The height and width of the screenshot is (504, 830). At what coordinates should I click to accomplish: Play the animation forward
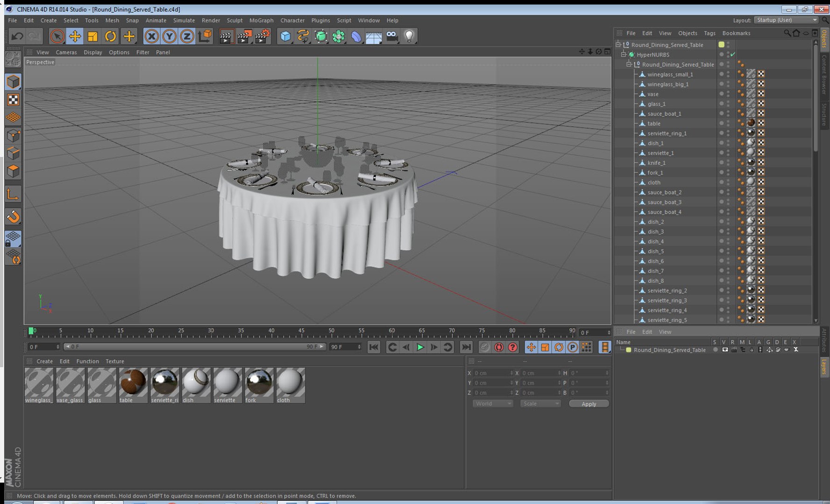coord(420,347)
